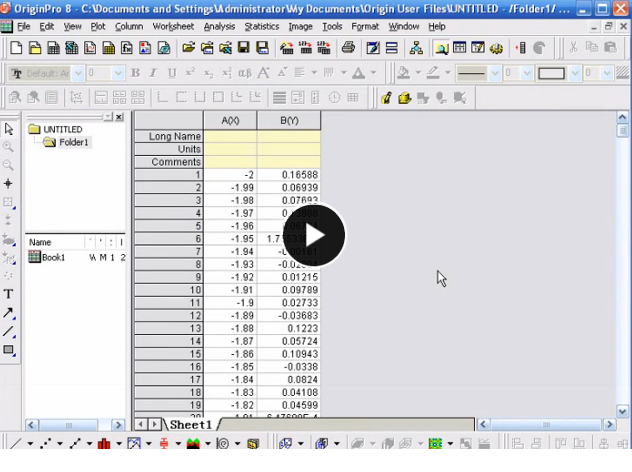The image size is (632, 472).
Task: Open the fill pattern rectangle dropdown
Action: pos(575,73)
